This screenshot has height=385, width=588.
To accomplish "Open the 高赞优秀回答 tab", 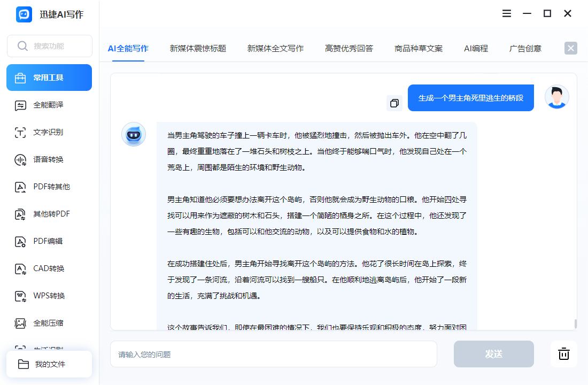I will point(349,48).
